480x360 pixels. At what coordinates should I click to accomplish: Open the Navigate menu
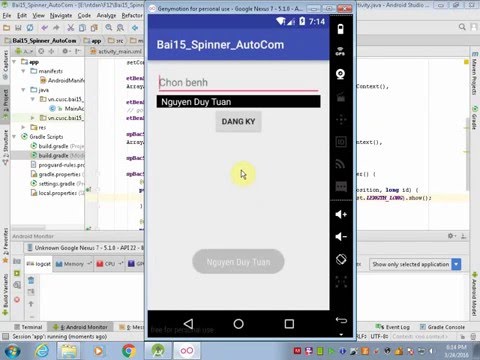(61, 15)
